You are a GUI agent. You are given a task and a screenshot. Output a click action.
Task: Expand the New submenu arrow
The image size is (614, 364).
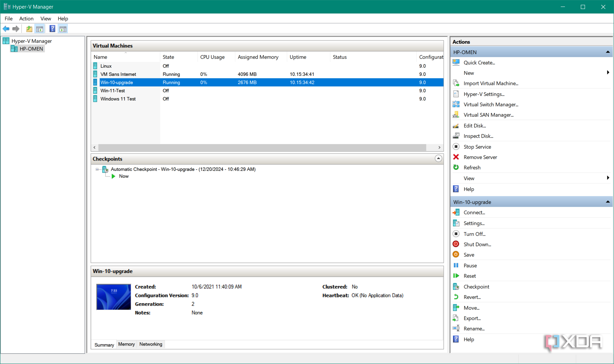coord(608,73)
